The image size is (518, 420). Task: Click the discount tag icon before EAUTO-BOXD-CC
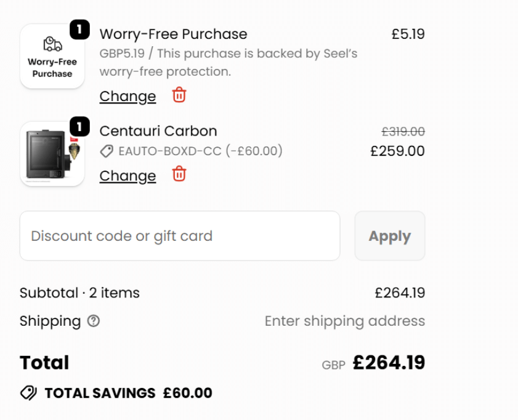click(106, 151)
